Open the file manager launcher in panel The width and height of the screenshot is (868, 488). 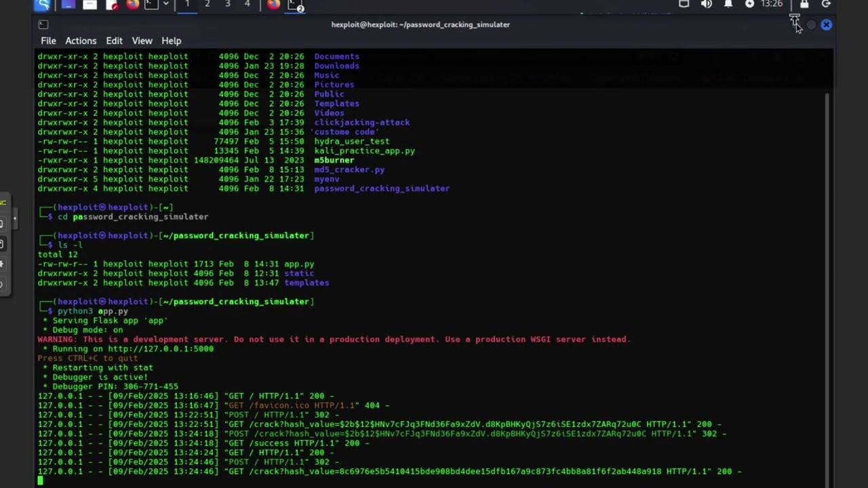90,5
